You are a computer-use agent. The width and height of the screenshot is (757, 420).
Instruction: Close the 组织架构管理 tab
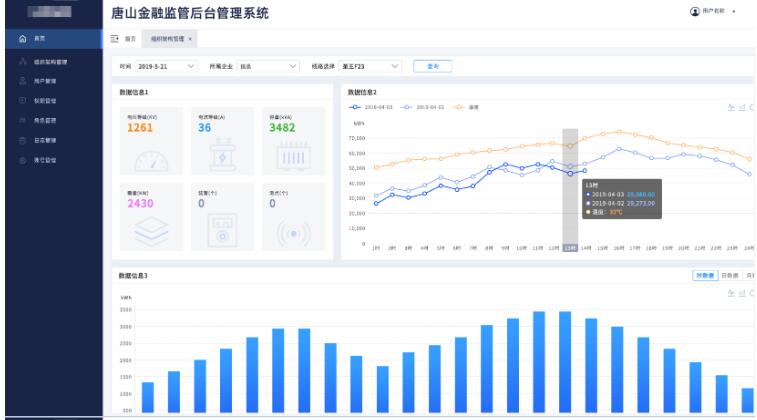190,38
